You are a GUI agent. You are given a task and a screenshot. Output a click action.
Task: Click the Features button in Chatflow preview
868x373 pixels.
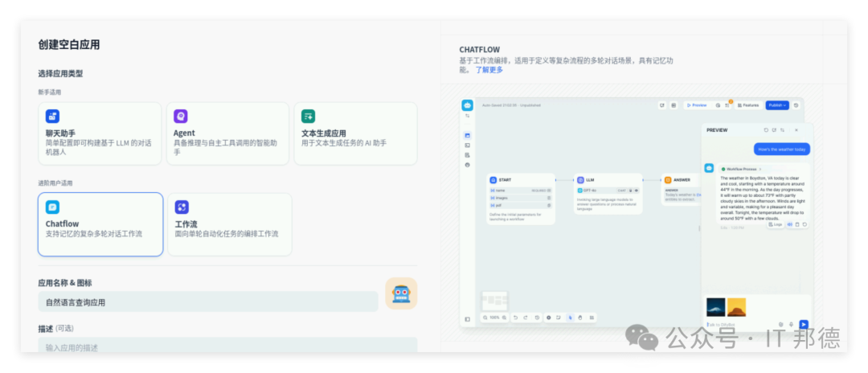coord(747,105)
